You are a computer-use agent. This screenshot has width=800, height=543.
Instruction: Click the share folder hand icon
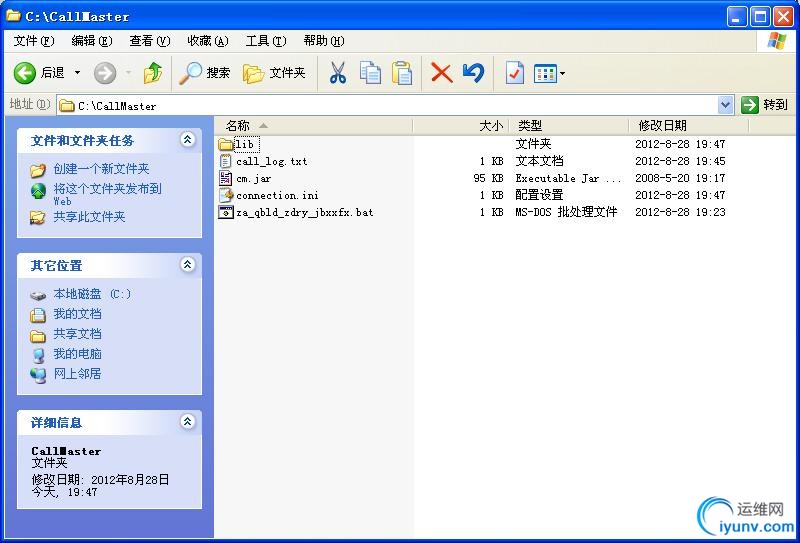(x=38, y=218)
